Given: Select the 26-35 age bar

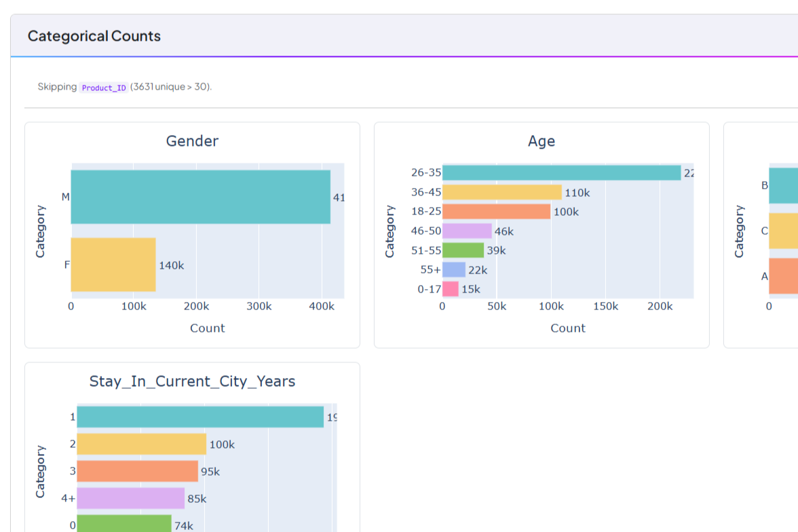Looking at the screenshot, I should (x=561, y=172).
